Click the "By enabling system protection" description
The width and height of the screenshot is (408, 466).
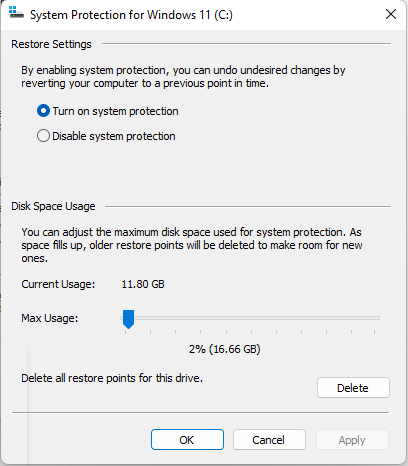[183, 77]
